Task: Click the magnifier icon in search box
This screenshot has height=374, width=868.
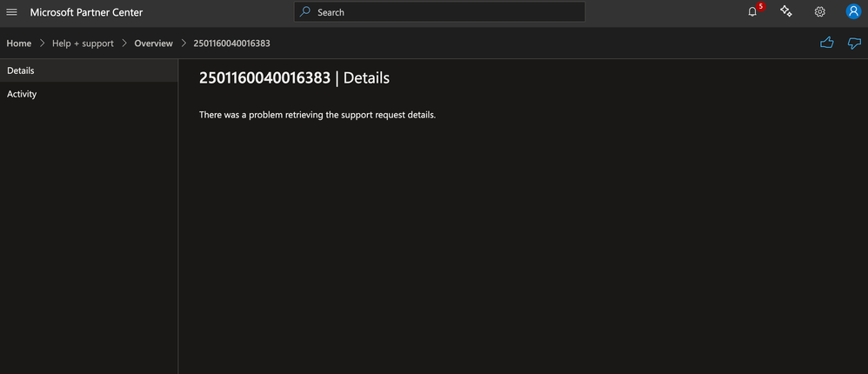Action: pos(305,11)
